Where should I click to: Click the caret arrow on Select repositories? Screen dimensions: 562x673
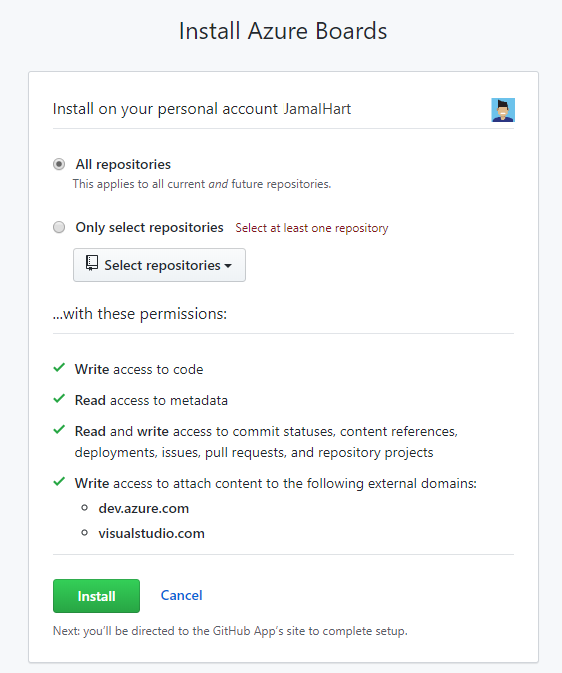click(228, 266)
